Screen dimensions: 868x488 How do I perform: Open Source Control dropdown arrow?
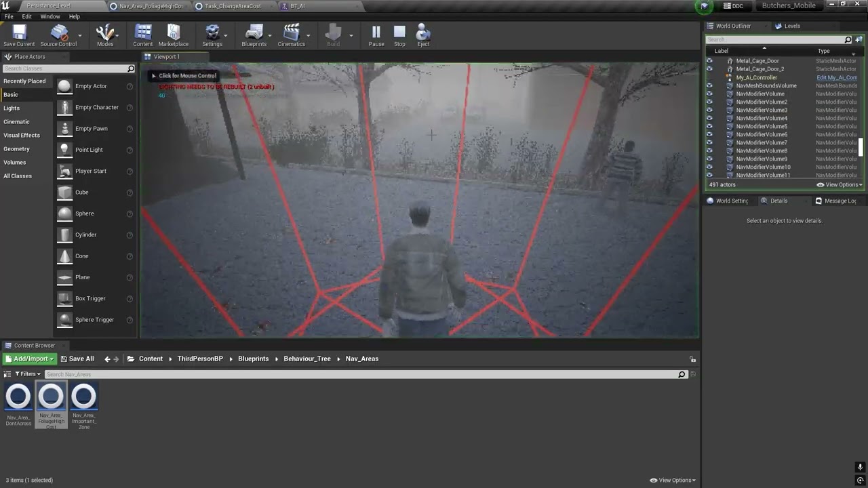click(80, 35)
